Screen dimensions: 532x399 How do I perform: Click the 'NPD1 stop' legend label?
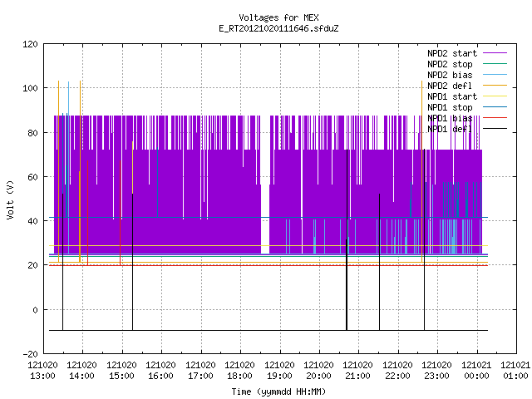[450, 107]
